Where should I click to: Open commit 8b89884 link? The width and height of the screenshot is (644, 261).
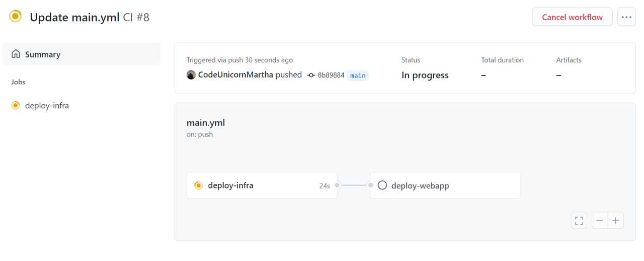pos(331,76)
